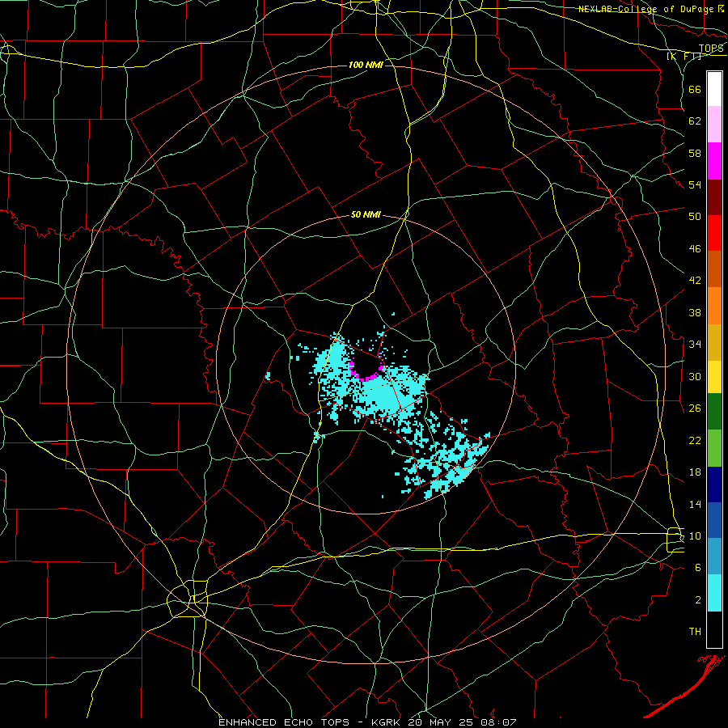Click legend value "58"
The width and height of the screenshot is (728, 728).
tap(695, 153)
